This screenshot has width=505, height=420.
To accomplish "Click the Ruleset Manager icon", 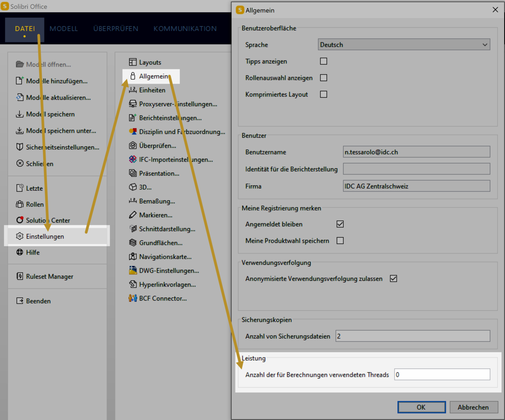I will click(20, 276).
